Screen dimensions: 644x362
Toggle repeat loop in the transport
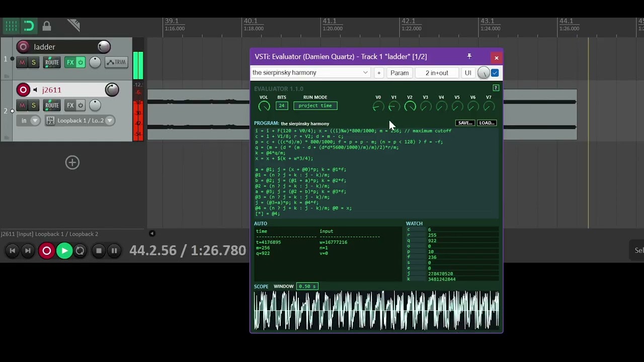pos(80,250)
